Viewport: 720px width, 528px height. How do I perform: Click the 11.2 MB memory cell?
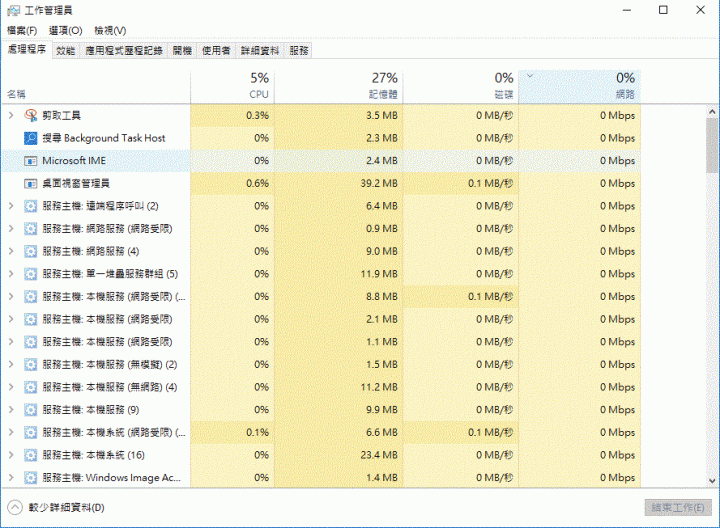point(339,387)
